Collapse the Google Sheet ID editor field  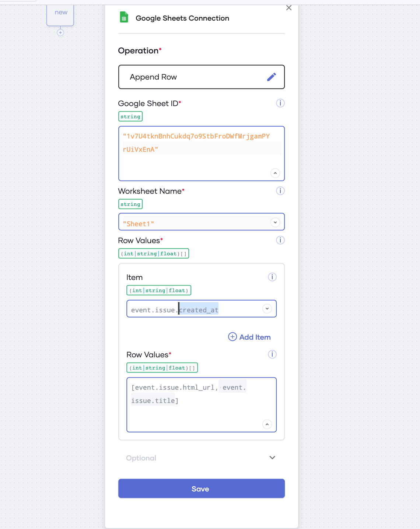[x=275, y=173]
